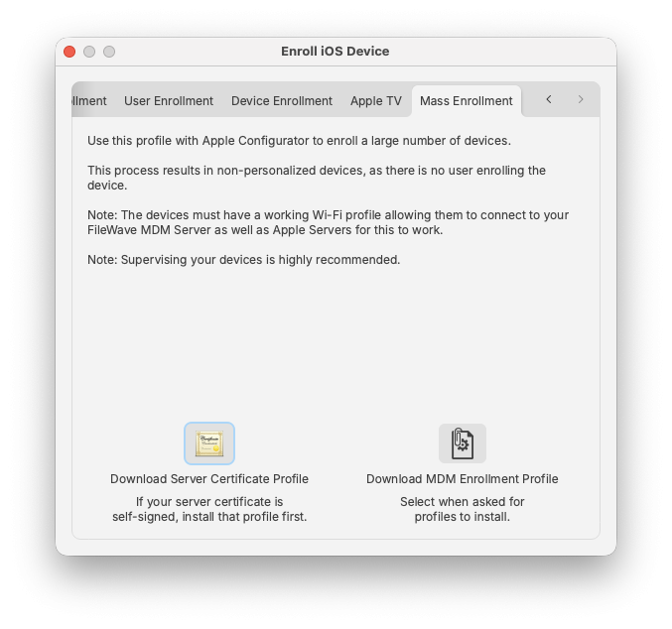Click the 'Enroll iOS Device' title bar
Image resolution: width=672 pixels, height=629 pixels.
[336, 51]
